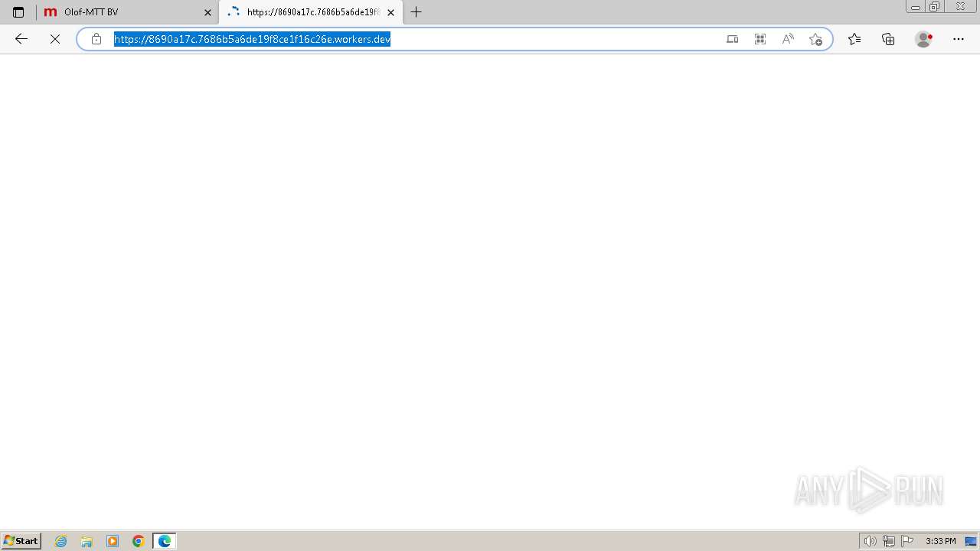View site information via lock icon
980x551 pixels.
coord(96,39)
